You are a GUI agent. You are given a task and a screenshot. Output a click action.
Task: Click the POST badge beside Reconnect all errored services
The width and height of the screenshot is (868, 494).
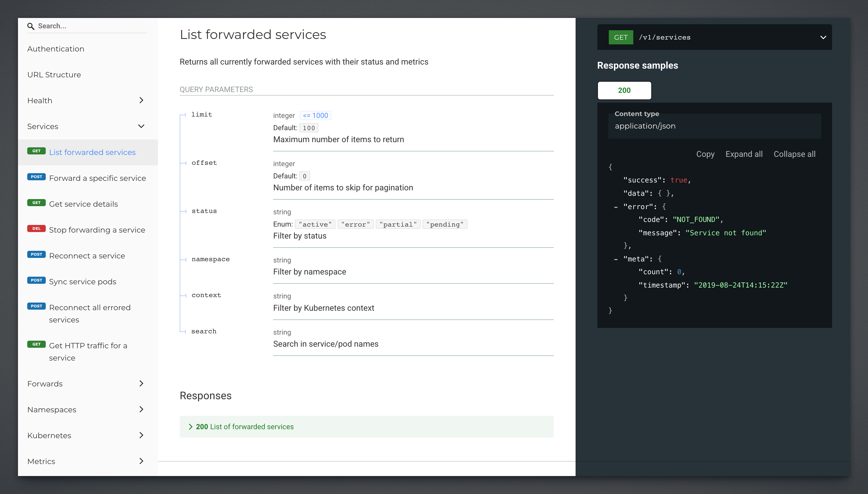[x=36, y=306]
